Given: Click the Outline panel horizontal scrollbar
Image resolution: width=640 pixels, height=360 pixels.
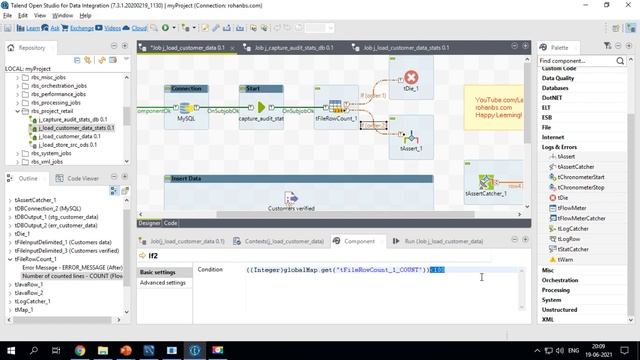Looking at the screenshot, I should tap(62, 320).
